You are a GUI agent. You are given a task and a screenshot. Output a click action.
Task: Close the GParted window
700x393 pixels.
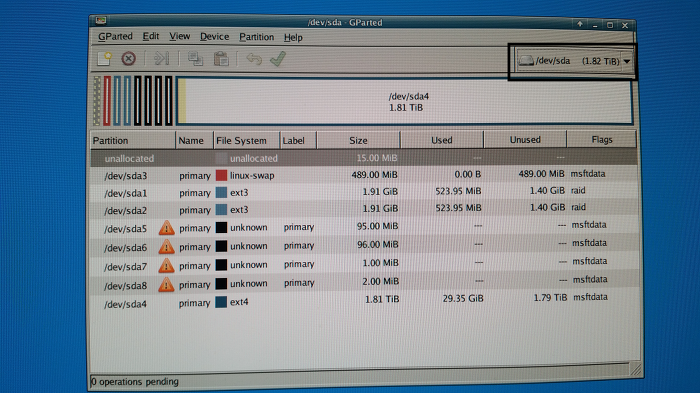point(625,25)
